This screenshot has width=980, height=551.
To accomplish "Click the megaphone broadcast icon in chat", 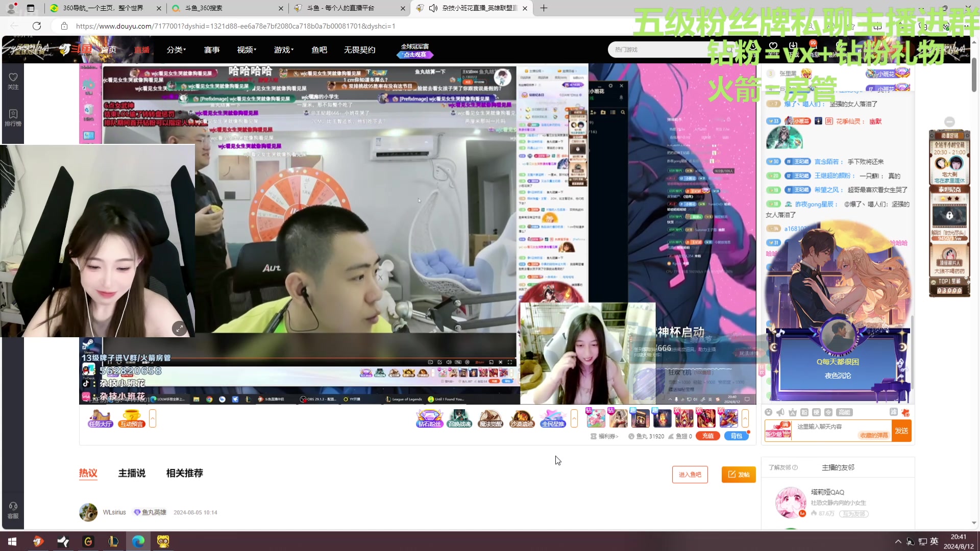I will click(780, 412).
